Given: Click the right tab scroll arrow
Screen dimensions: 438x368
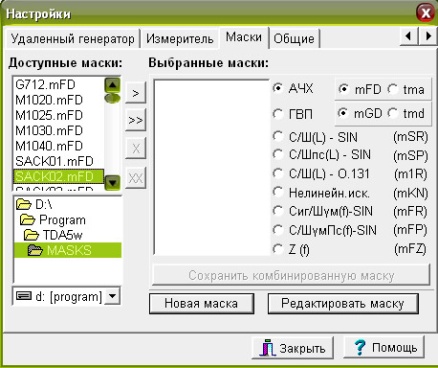Looking at the screenshot, I should tap(427, 36).
